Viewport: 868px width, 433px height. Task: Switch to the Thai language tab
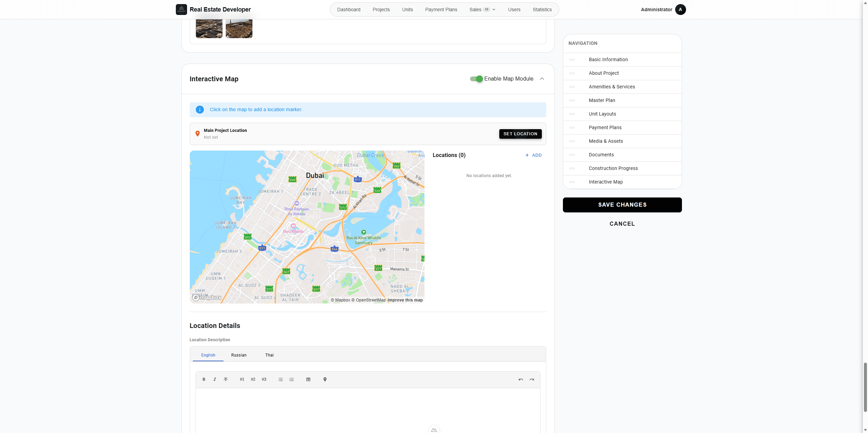pos(269,355)
